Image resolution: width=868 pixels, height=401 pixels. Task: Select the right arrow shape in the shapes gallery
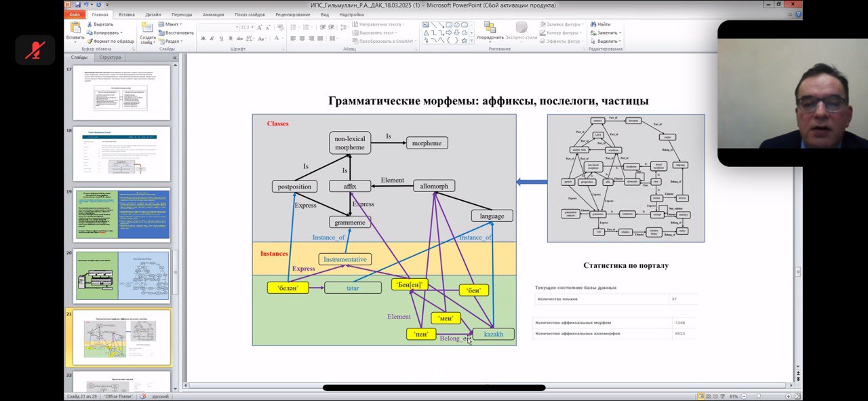coord(448,33)
